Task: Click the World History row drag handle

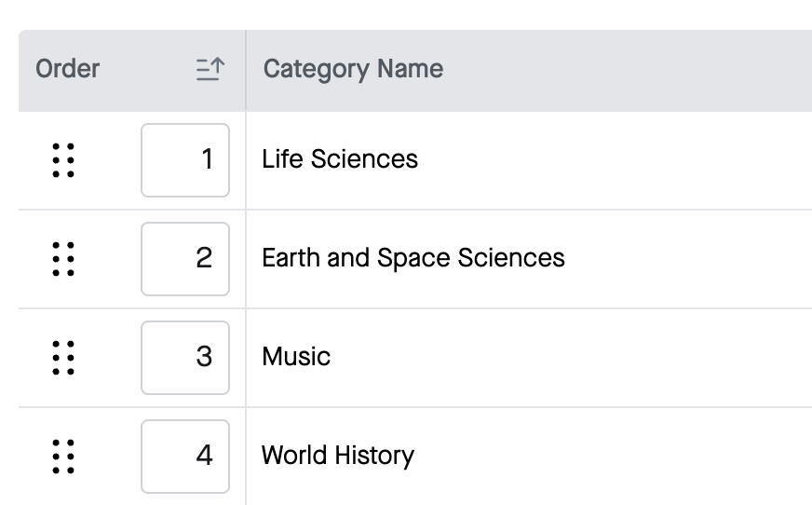Action: [x=63, y=457]
